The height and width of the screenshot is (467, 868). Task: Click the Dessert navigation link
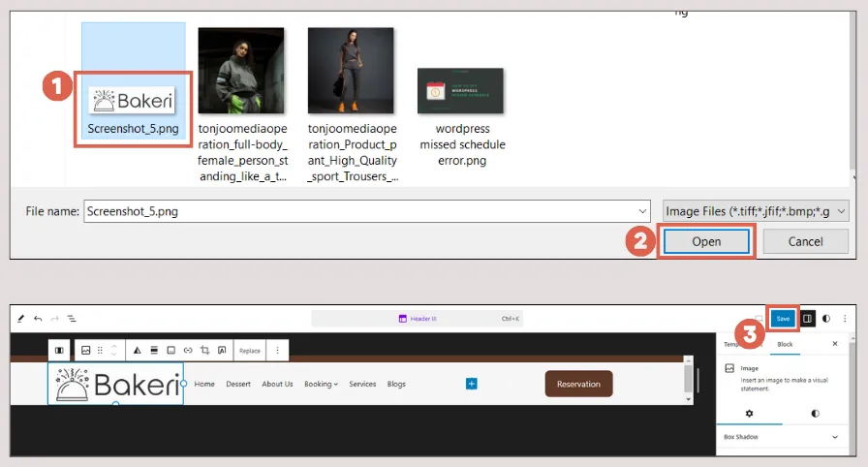[x=238, y=384]
